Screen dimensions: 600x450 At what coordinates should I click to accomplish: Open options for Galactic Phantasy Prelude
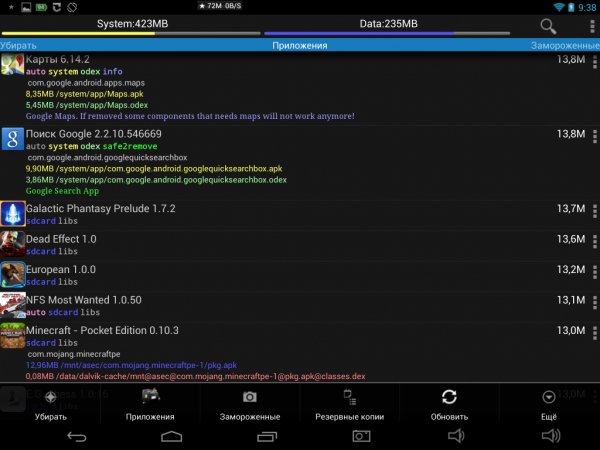pyautogui.click(x=594, y=211)
